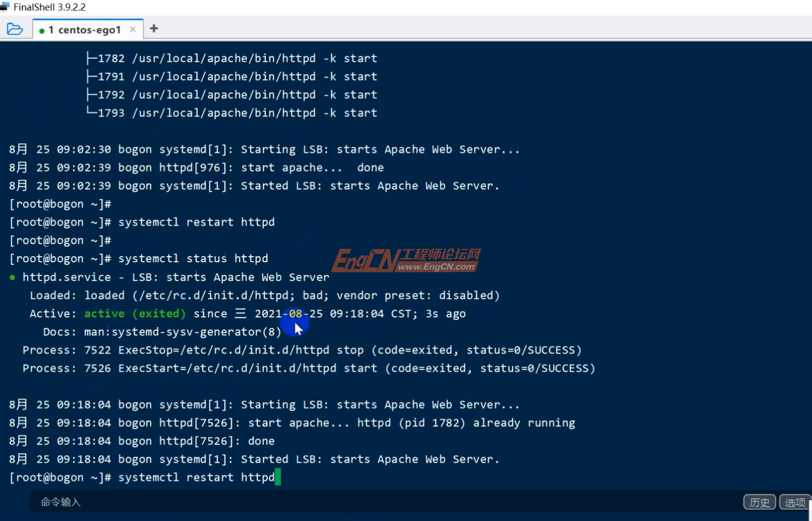Click the green active (exited) status text
The height and width of the screenshot is (521, 812).
point(135,313)
